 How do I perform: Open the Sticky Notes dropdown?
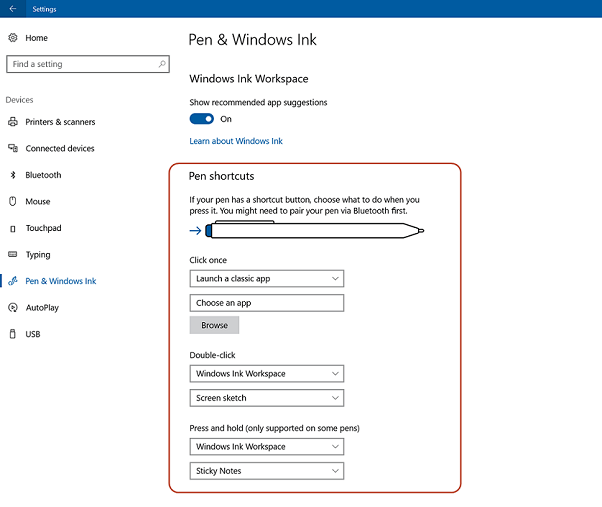267,471
